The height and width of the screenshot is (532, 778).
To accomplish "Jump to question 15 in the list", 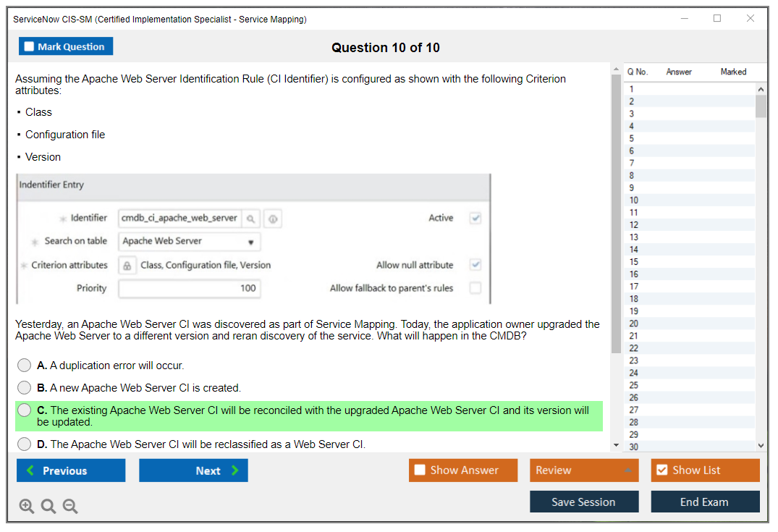I will (634, 262).
